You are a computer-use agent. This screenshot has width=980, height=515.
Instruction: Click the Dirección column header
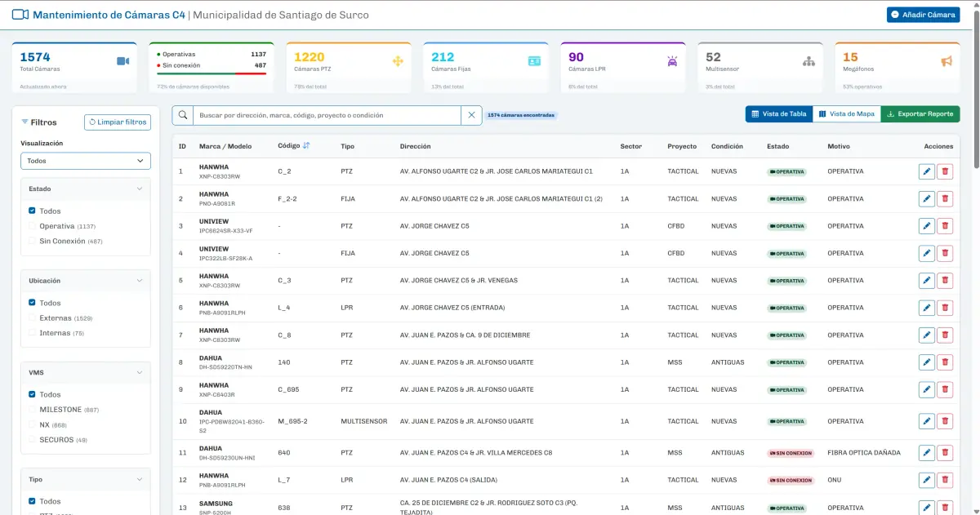[415, 146]
